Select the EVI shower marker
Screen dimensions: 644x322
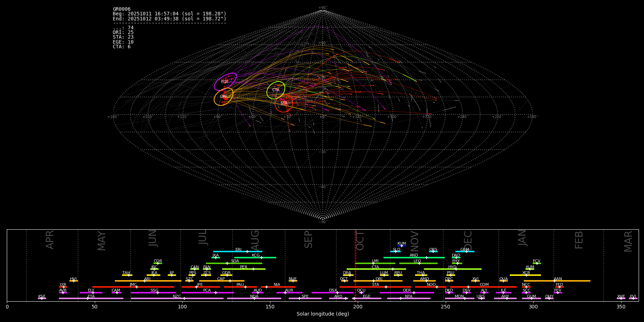coord(633,298)
